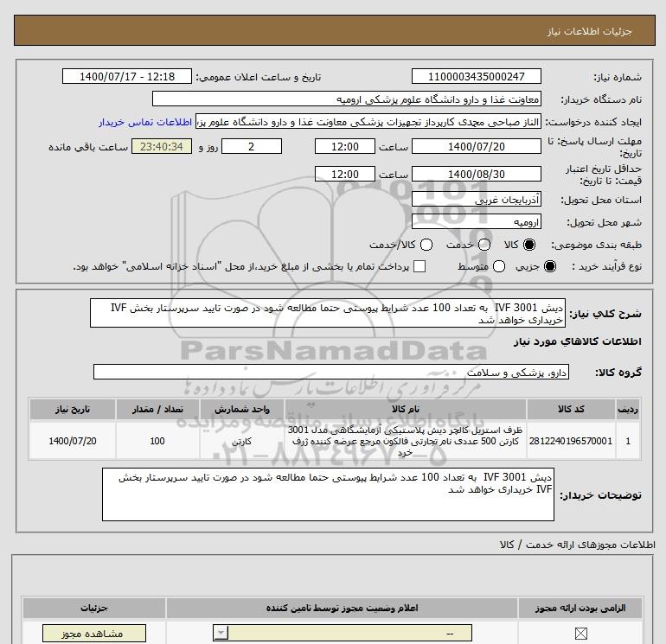Click the اطلاعات مجوزهای ارائه خدمت / کالا heading
The height and width of the screenshot is (644, 666).
(577, 545)
